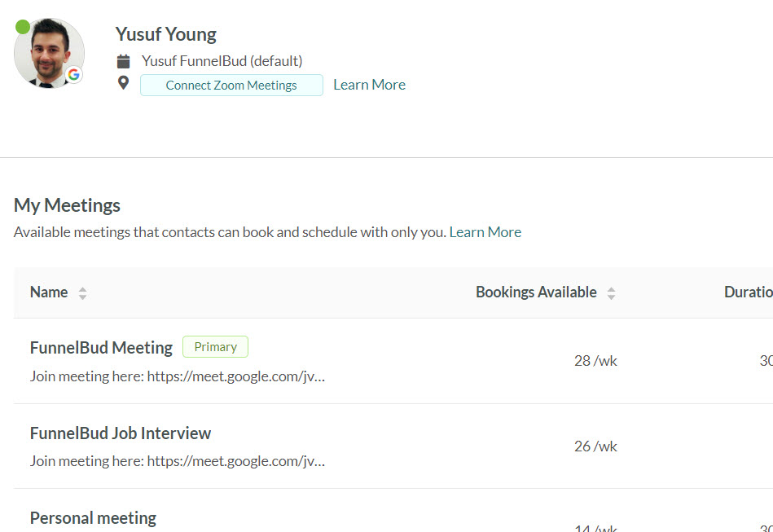Click the My Meetings heading
This screenshot has width=773, height=532.
67,205
